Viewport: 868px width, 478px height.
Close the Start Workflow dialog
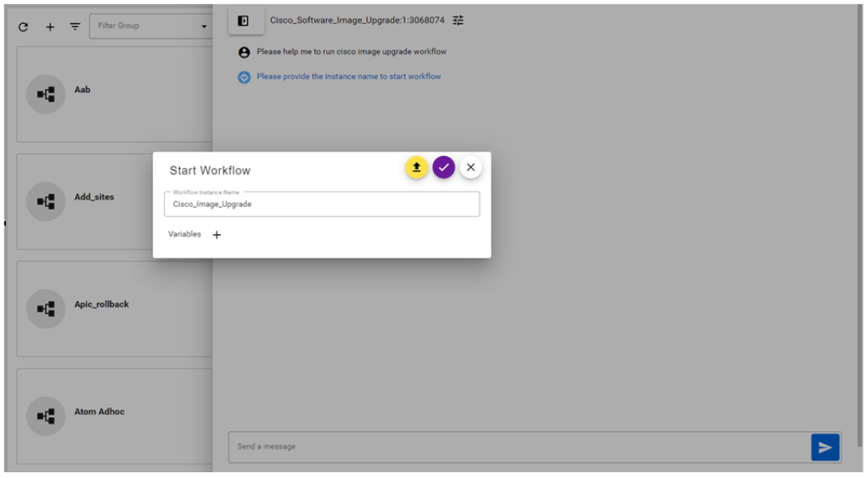[x=470, y=167]
